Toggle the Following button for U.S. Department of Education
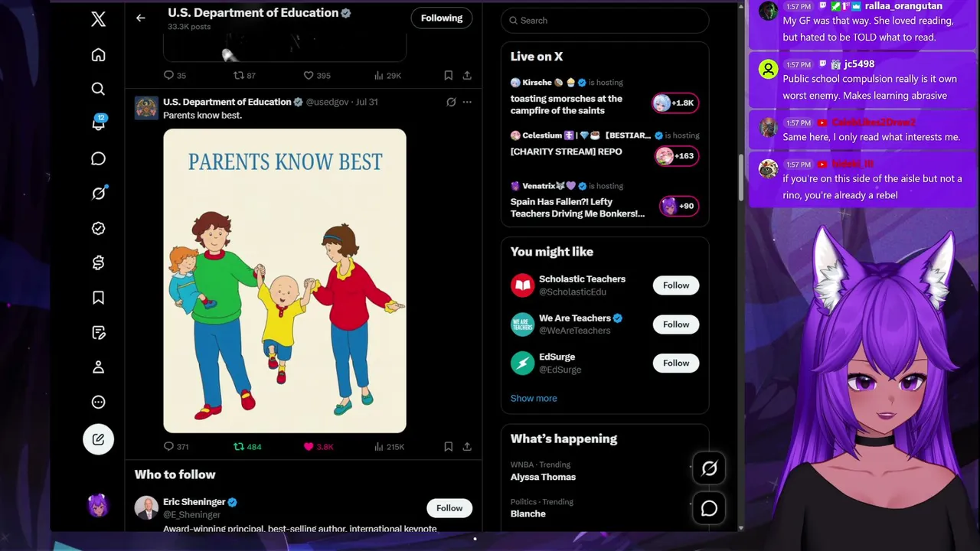This screenshot has width=980, height=551. [x=442, y=18]
